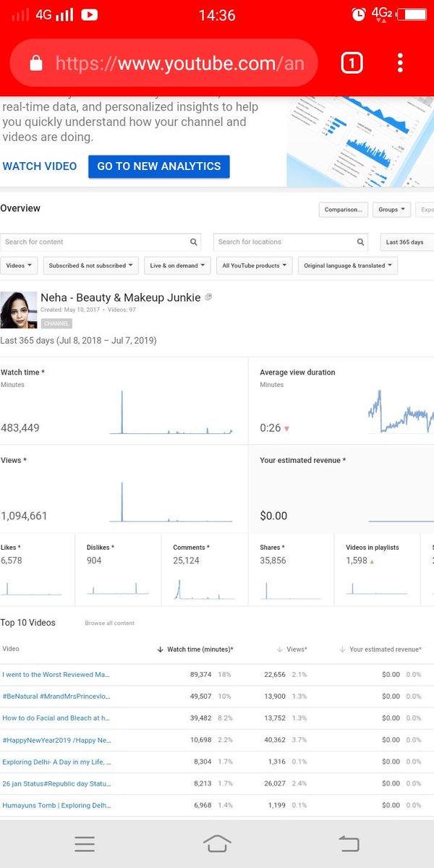The image size is (434, 868).
Task: Click the Overview heading
Action: (x=20, y=208)
